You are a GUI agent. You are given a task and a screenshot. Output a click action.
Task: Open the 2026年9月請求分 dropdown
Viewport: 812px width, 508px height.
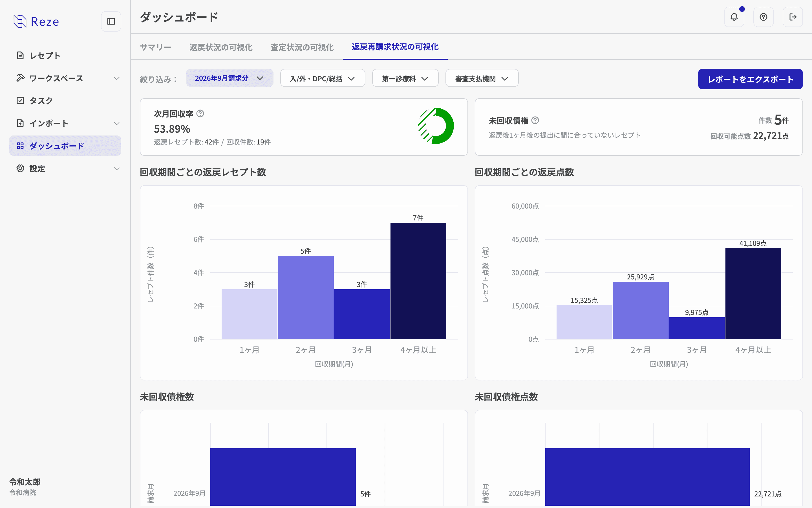[230, 78]
